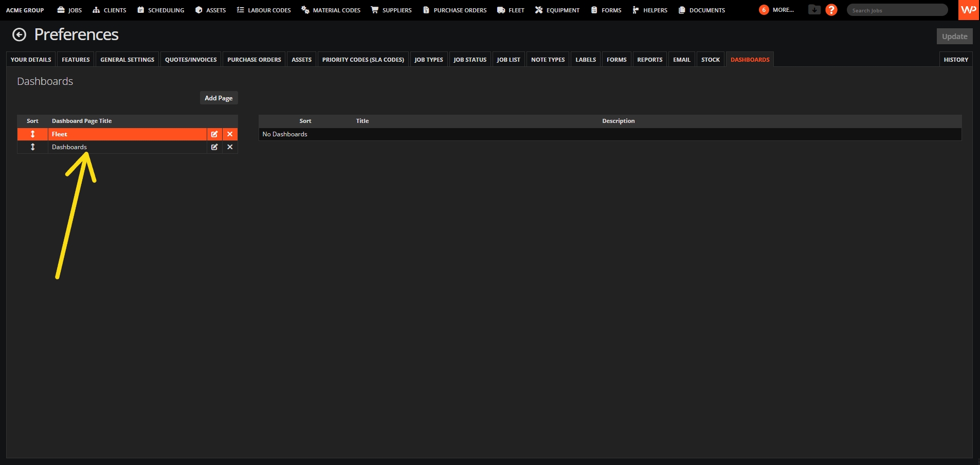Switch to Note Types tab
Image resolution: width=980 pixels, height=465 pixels.
(548, 60)
